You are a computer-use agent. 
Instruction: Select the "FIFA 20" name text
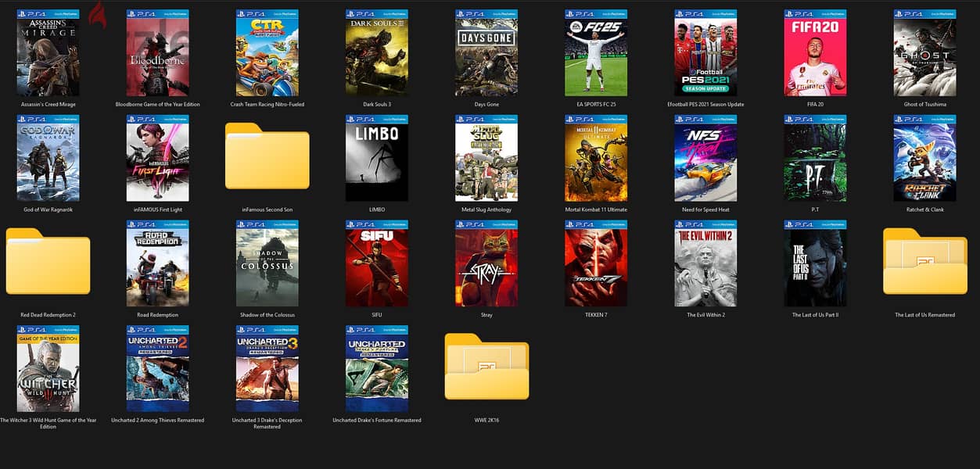(815, 104)
